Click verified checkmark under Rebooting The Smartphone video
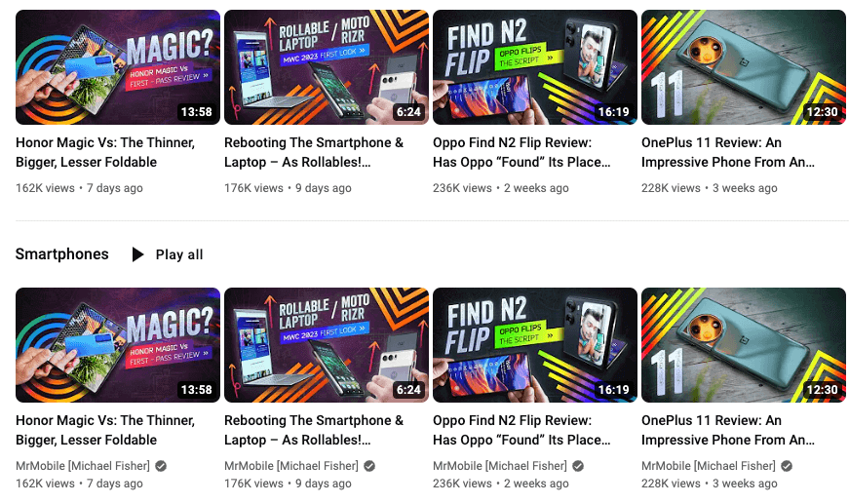This screenshot has height=504, width=849. point(369,466)
